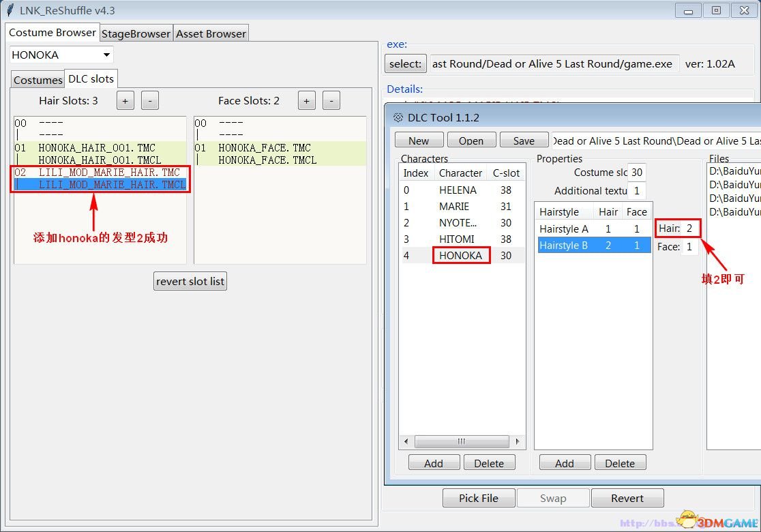The height and width of the screenshot is (532, 761).
Task: Click Delete under Characters list
Action: pyautogui.click(x=489, y=463)
